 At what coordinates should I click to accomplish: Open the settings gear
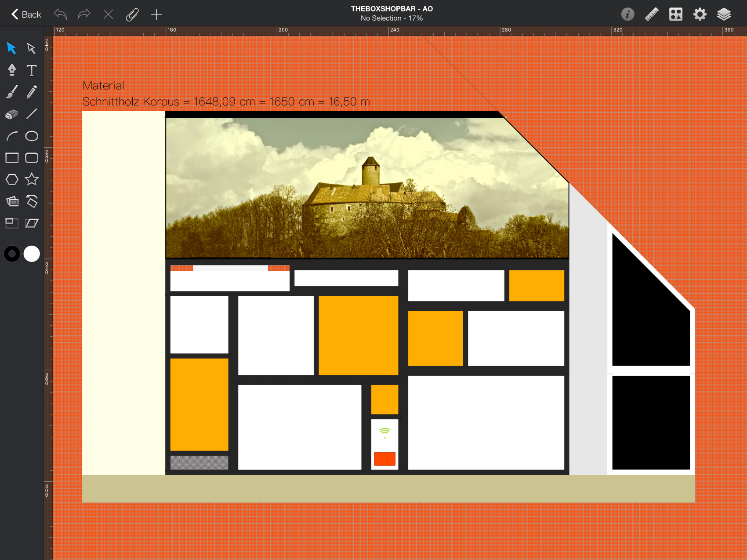(x=700, y=15)
